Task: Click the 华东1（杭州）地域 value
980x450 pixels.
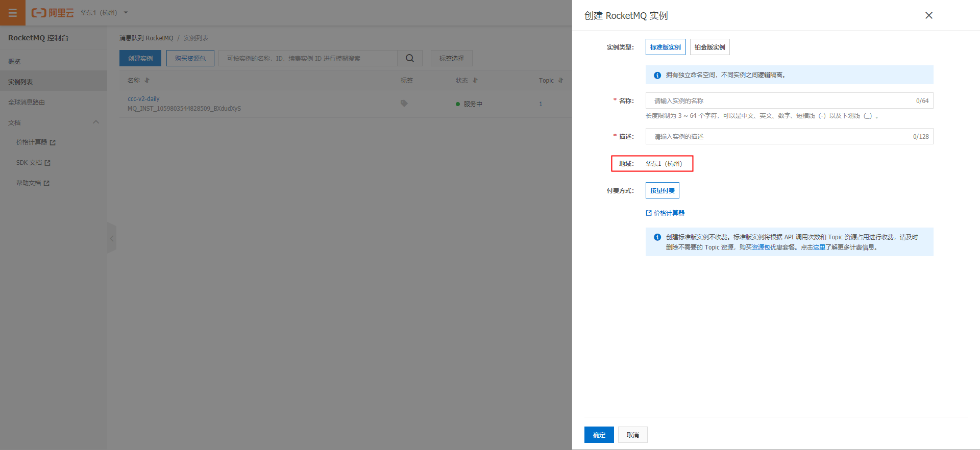Action: coord(664,164)
